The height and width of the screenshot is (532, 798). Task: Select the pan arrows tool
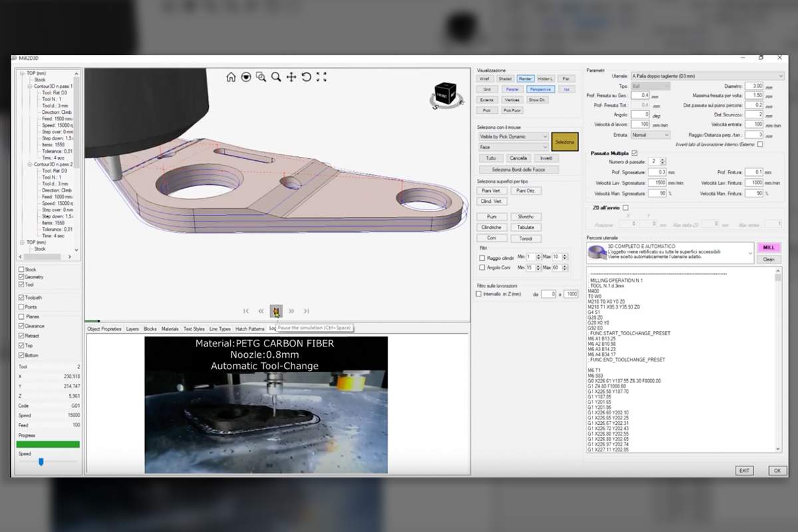pos(291,77)
